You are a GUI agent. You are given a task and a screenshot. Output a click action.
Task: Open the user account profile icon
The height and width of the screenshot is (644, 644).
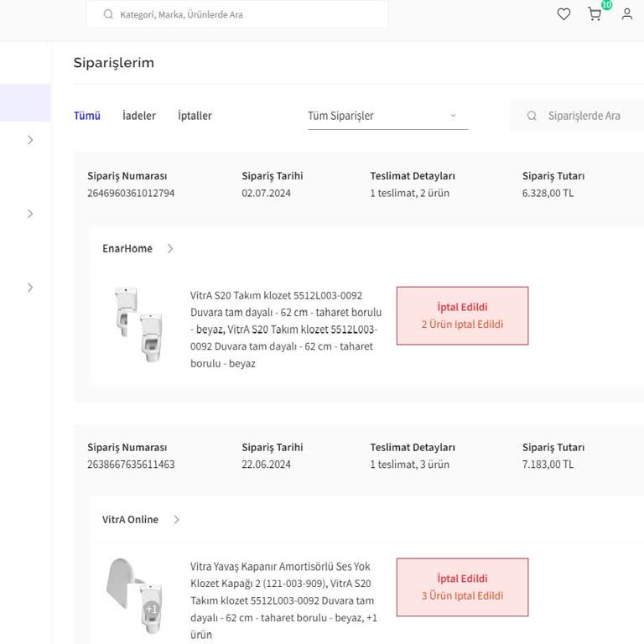tap(626, 14)
